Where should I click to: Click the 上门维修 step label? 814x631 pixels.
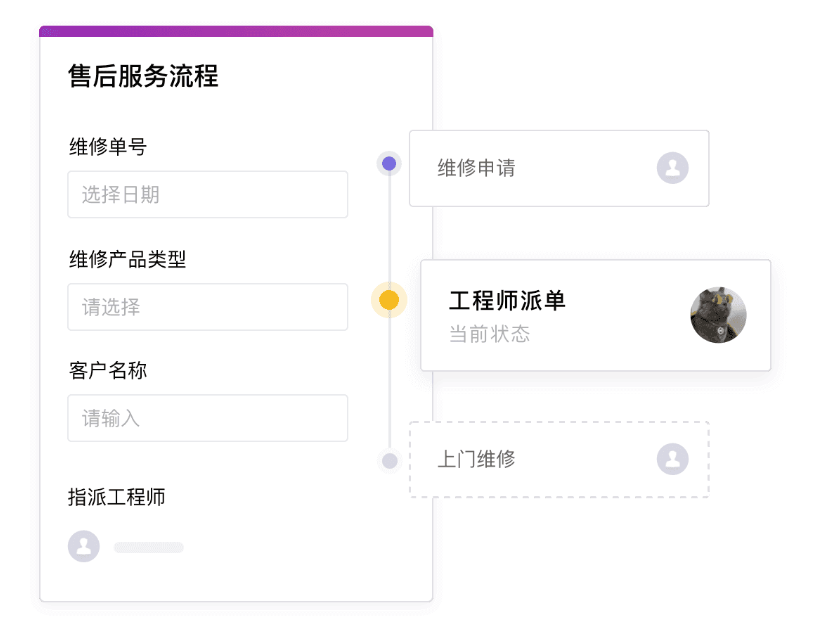point(476,460)
